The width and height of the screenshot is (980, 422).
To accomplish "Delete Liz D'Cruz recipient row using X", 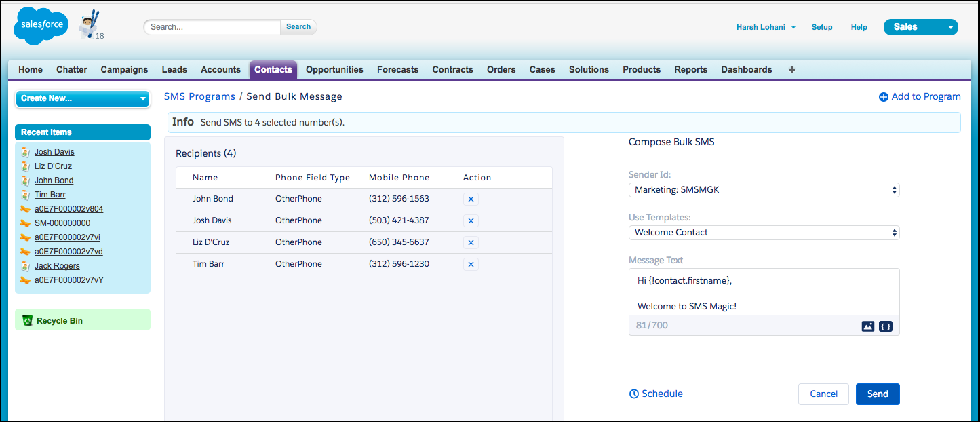I will (x=471, y=242).
